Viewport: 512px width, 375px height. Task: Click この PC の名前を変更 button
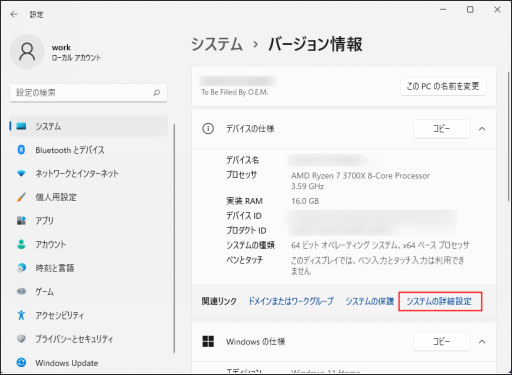(x=443, y=86)
